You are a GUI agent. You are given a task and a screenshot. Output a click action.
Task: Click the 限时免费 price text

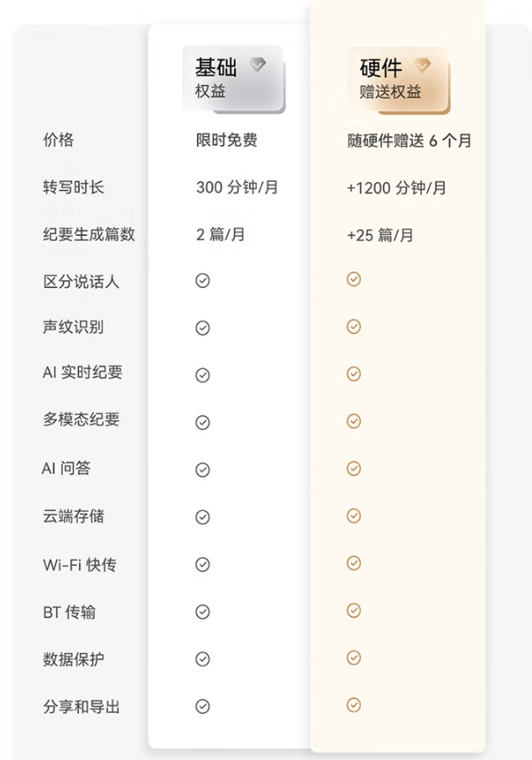(227, 140)
